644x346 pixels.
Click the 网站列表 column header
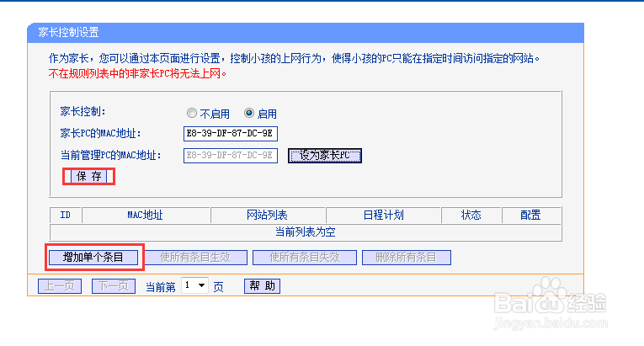point(268,215)
